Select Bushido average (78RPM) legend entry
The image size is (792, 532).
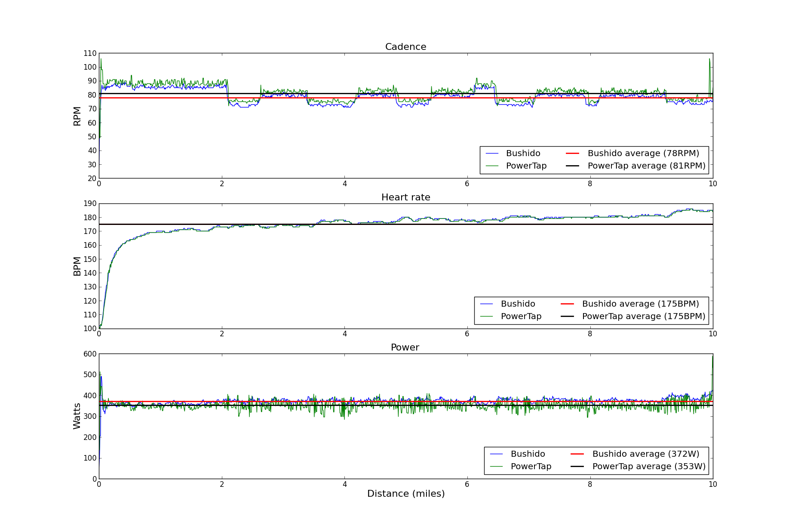643,154
